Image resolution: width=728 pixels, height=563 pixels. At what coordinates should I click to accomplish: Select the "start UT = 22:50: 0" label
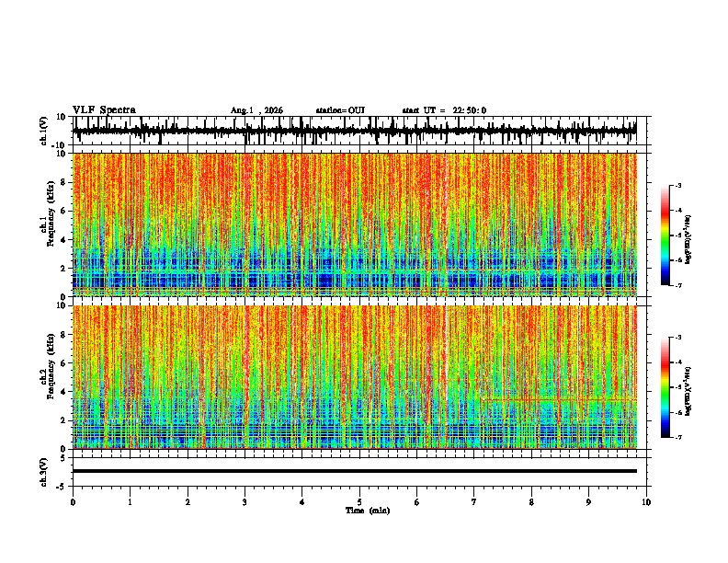(x=444, y=110)
